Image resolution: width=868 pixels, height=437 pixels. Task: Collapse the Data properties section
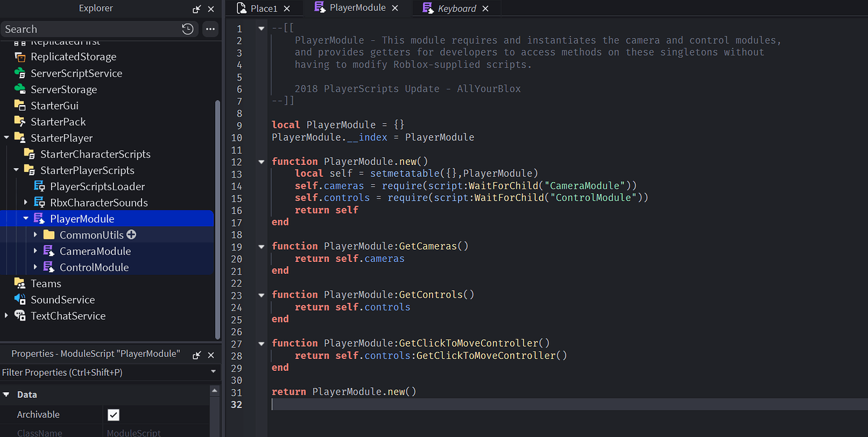click(6, 395)
